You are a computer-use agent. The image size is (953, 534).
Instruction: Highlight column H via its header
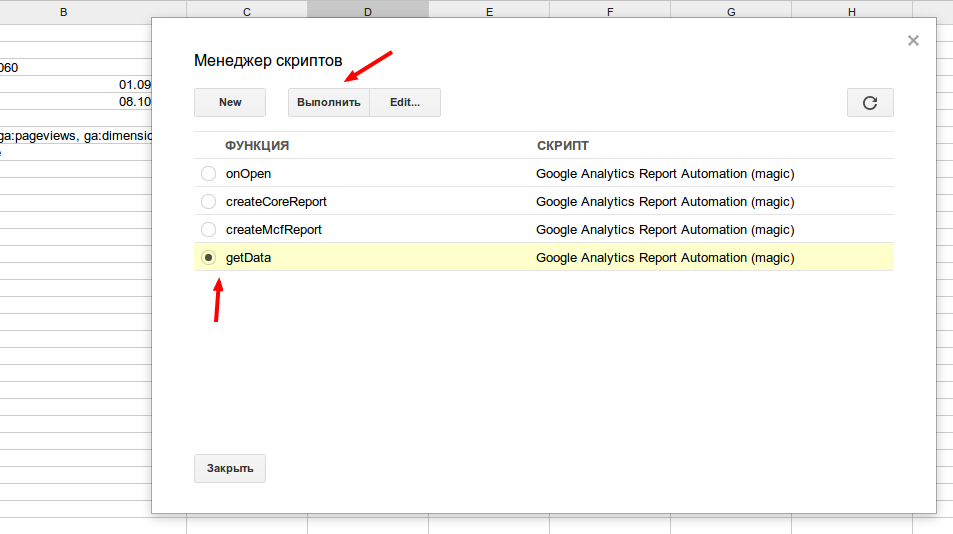[851, 12]
